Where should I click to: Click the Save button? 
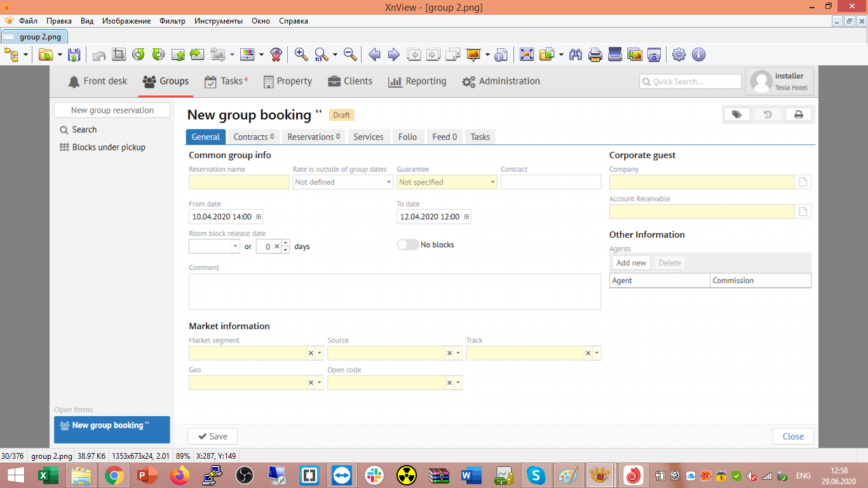click(213, 437)
